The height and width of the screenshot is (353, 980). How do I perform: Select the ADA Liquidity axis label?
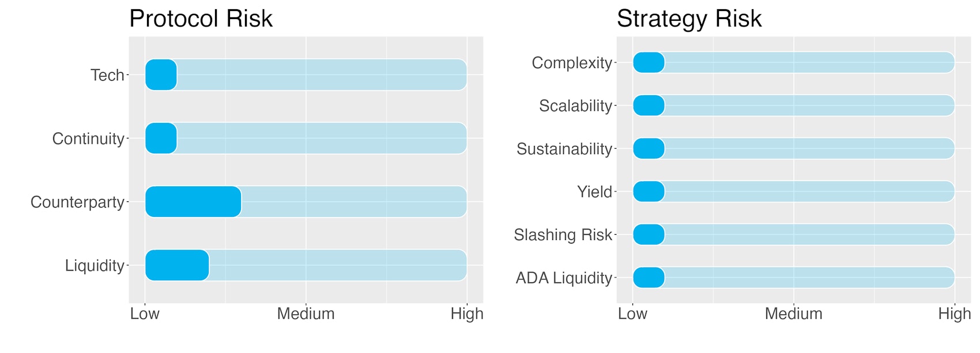pyautogui.click(x=563, y=278)
